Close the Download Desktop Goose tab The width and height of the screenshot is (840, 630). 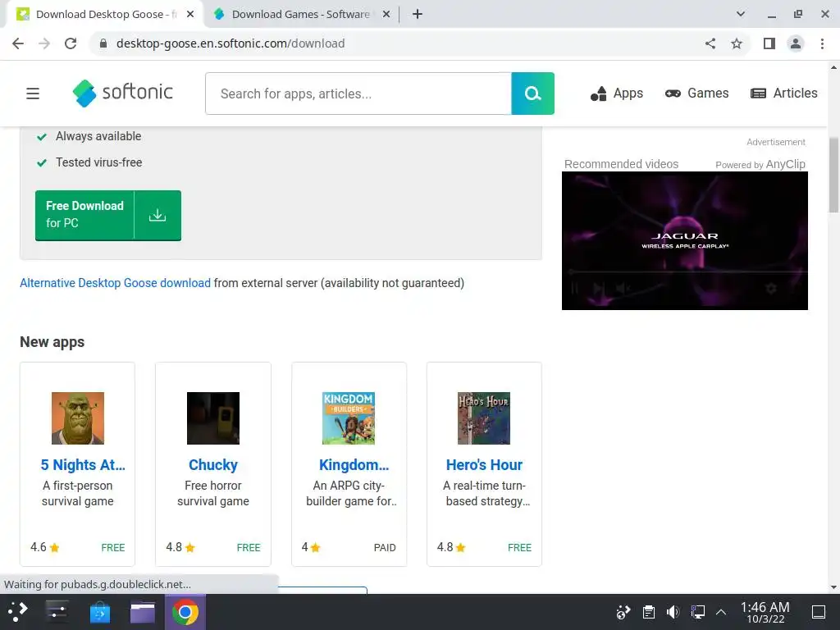coord(190,15)
